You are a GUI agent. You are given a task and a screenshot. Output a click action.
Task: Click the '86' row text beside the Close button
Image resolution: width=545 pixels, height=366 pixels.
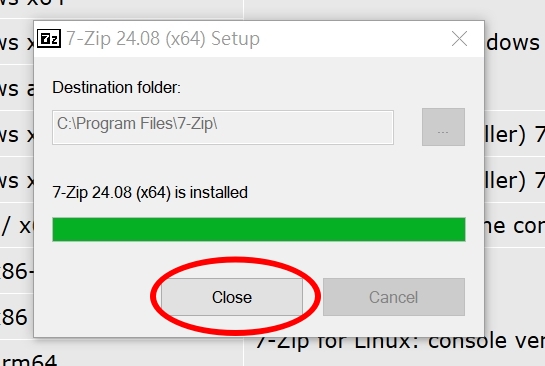[x=14, y=317]
